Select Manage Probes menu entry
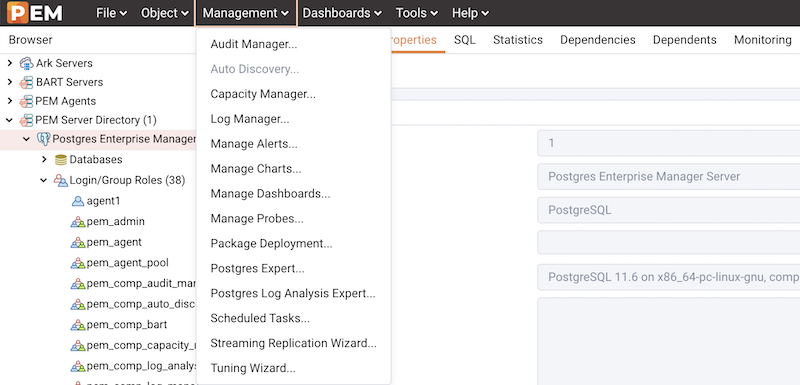 (293, 219)
